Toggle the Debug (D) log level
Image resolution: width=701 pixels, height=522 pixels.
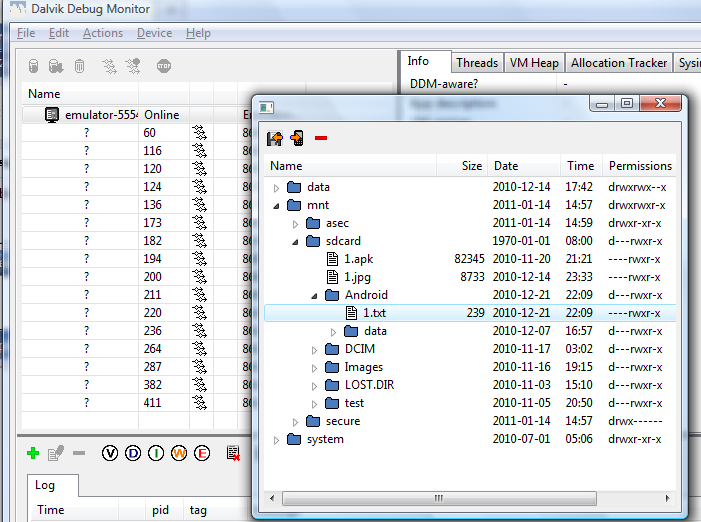(x=133, y=454)
